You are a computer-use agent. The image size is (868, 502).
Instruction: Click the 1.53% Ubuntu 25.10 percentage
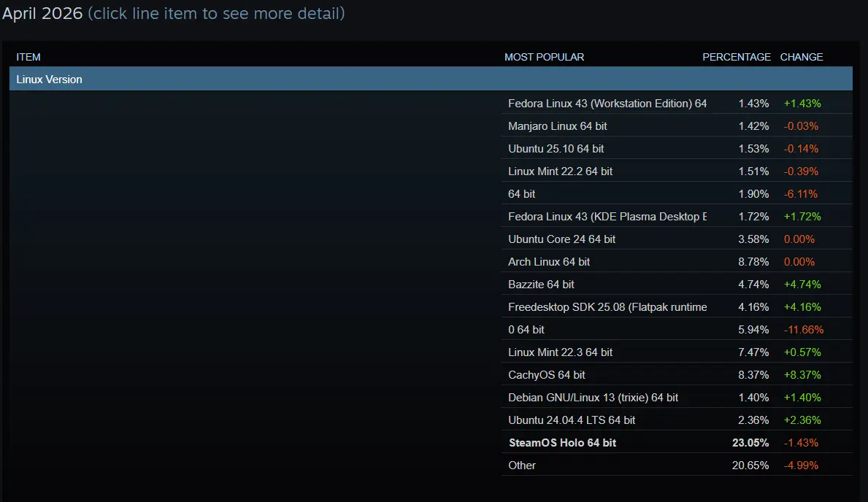(x=753, y=149)
